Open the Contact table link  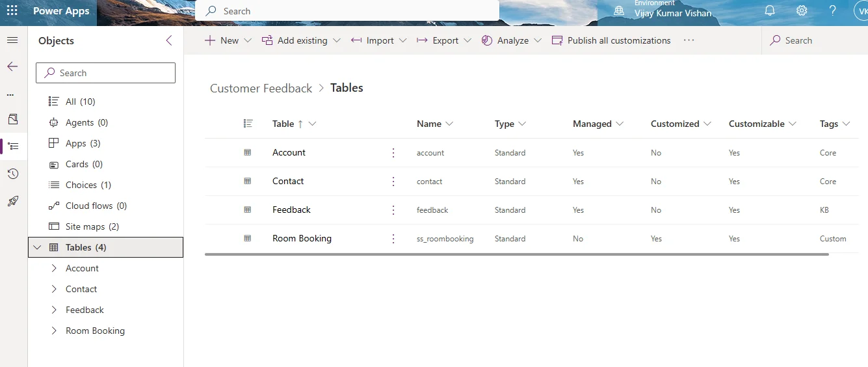(288, 181)
